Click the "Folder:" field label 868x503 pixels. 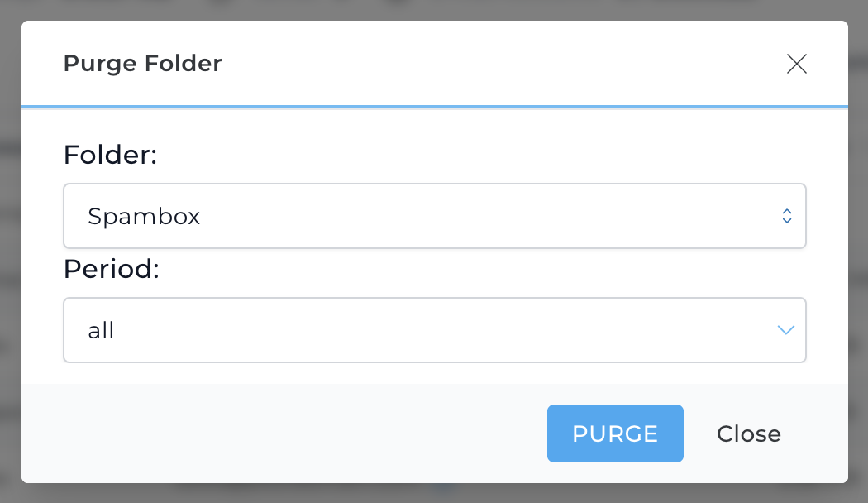point(110,154)
